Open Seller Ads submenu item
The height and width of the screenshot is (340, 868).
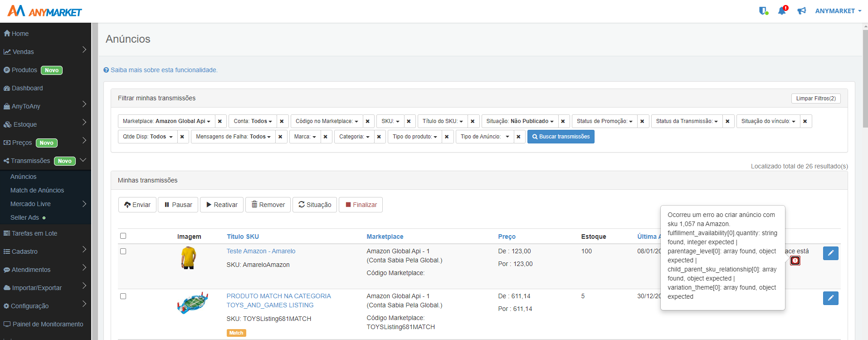[x=24, y=217]
